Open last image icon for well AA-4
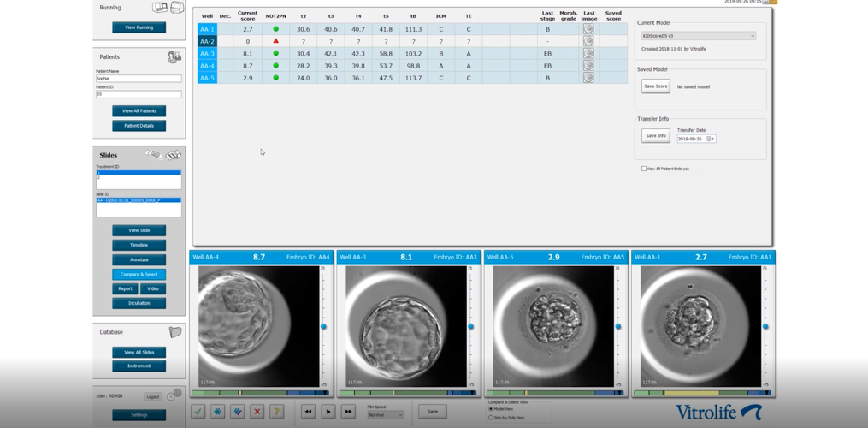Viewport: 868px width, 428px height. point(588,66)
